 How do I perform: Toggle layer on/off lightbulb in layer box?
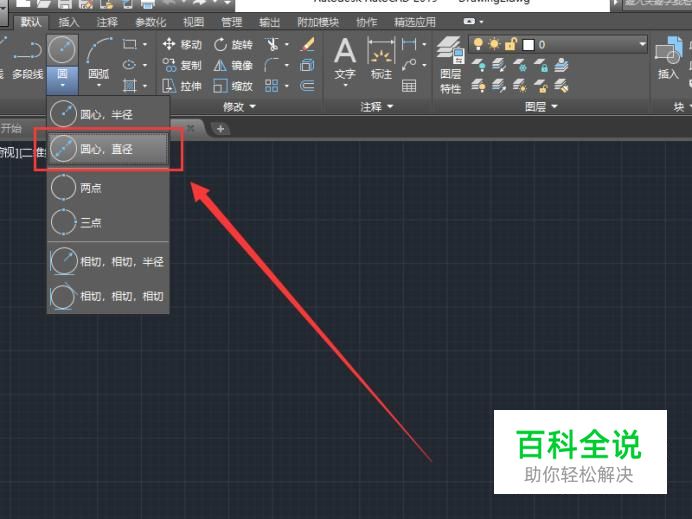(478, 44)
